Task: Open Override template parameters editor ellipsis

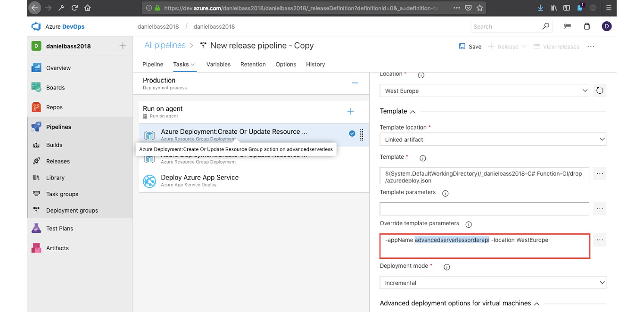Action: click(600, 240)
